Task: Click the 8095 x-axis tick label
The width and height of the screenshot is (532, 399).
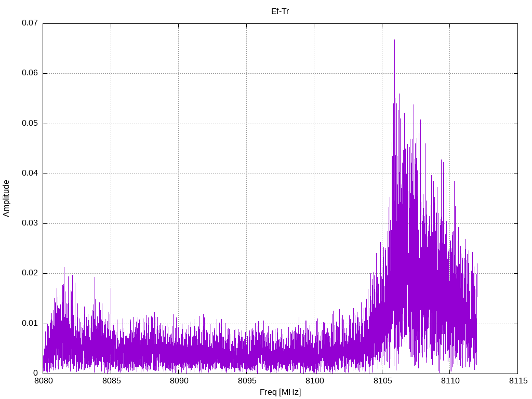Action: 247,381
